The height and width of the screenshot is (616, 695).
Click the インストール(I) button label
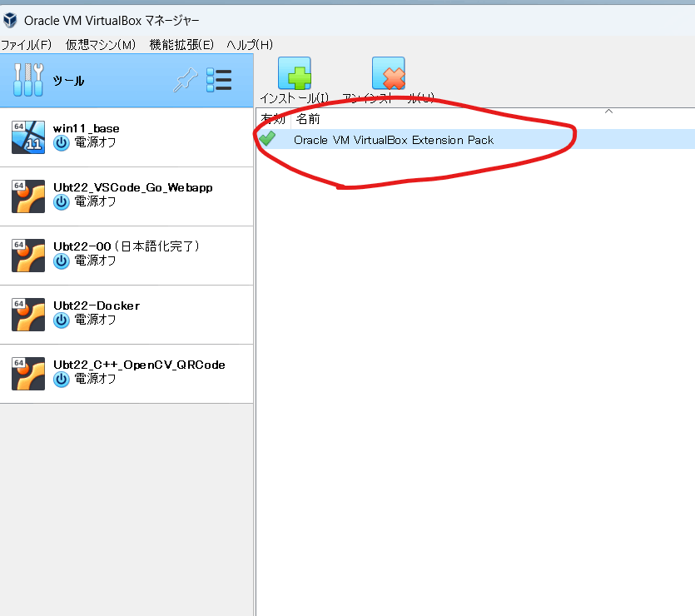click(x=295, y=98)
